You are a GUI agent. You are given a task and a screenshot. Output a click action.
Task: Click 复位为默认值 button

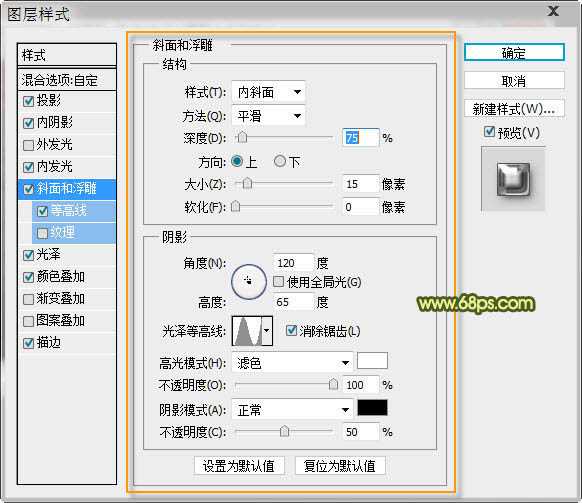pos(340,466)
